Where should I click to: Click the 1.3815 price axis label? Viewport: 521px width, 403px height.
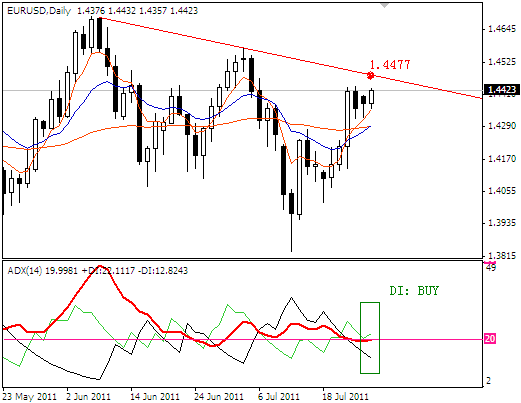tap(502, 256)
